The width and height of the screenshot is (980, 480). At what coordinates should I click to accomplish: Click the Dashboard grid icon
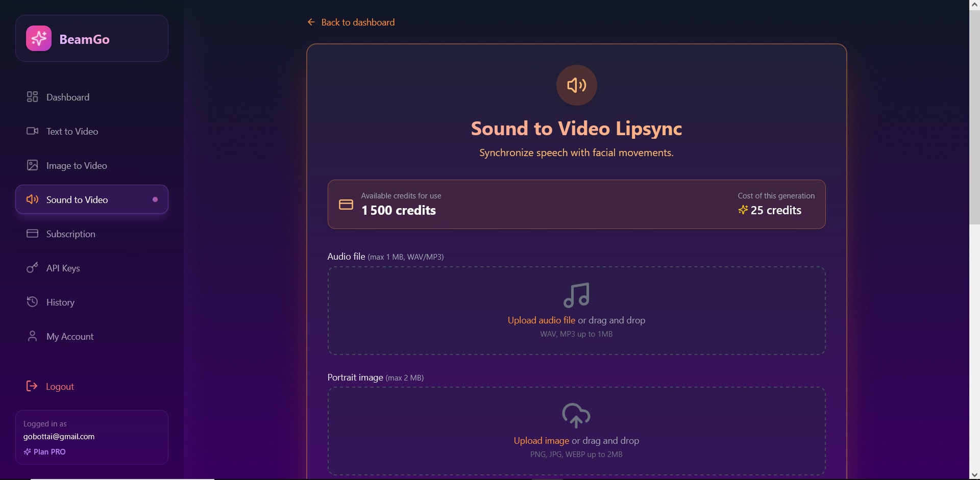[x=32, y=97]
